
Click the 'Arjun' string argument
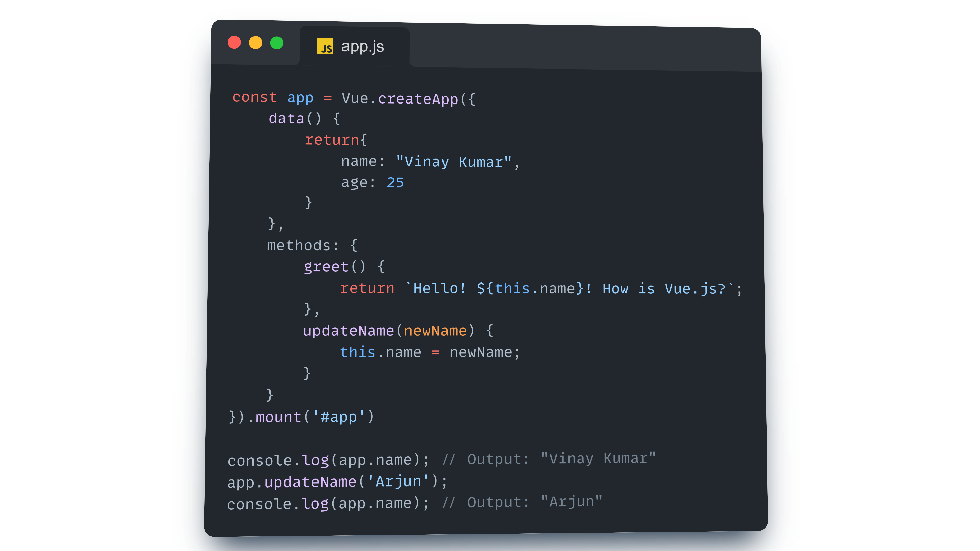(398, 481)
